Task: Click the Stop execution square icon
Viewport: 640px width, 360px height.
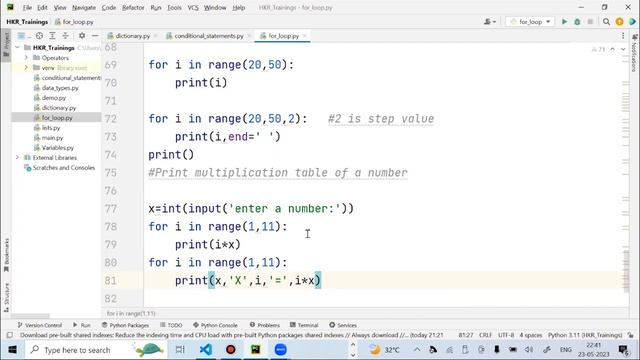Action: pos(590,22)
